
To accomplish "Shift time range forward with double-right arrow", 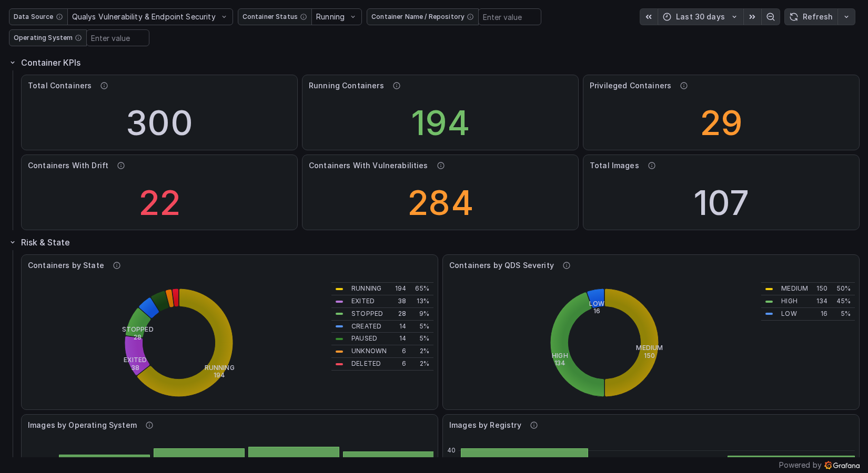I will pyautogui.click(x=752, y=17).
